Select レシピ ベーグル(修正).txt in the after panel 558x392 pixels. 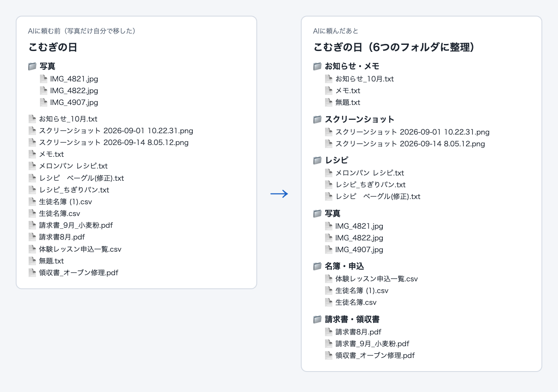tap(378, 196)
